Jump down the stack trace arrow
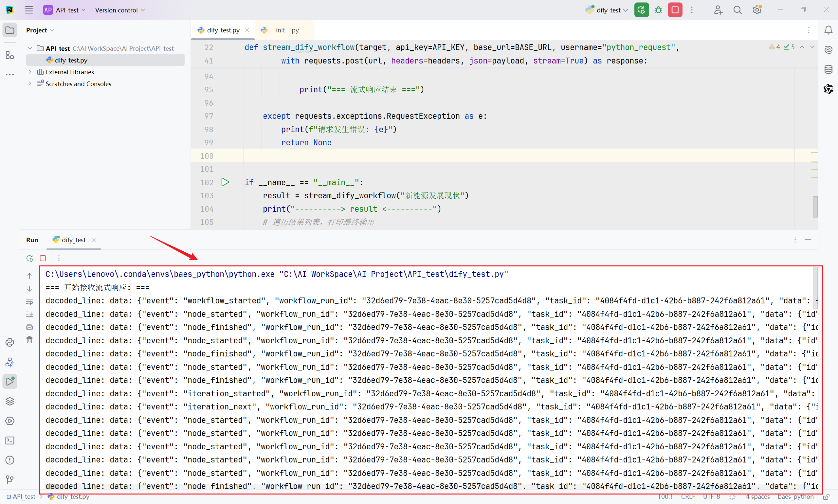838x504 pixels. coord(29,289)
